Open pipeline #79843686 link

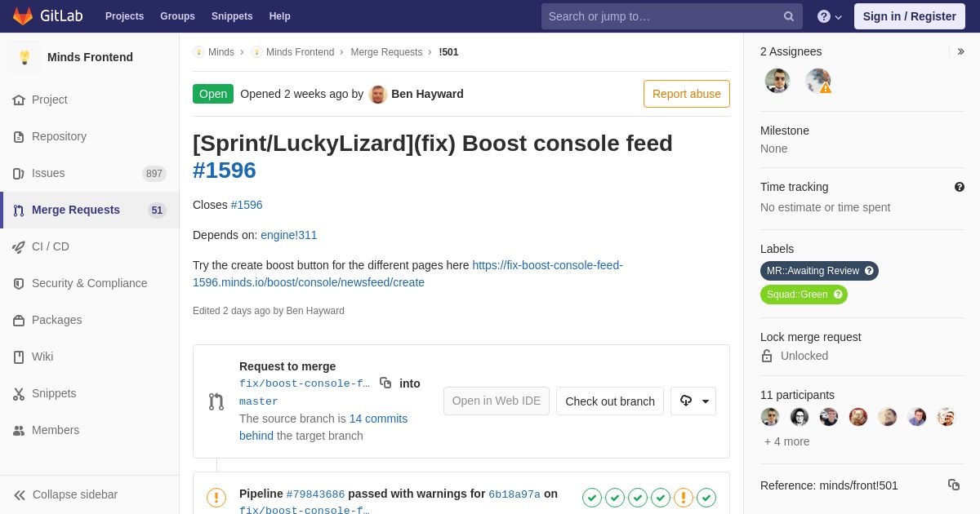pyautogui.click(x=316, y=494)
